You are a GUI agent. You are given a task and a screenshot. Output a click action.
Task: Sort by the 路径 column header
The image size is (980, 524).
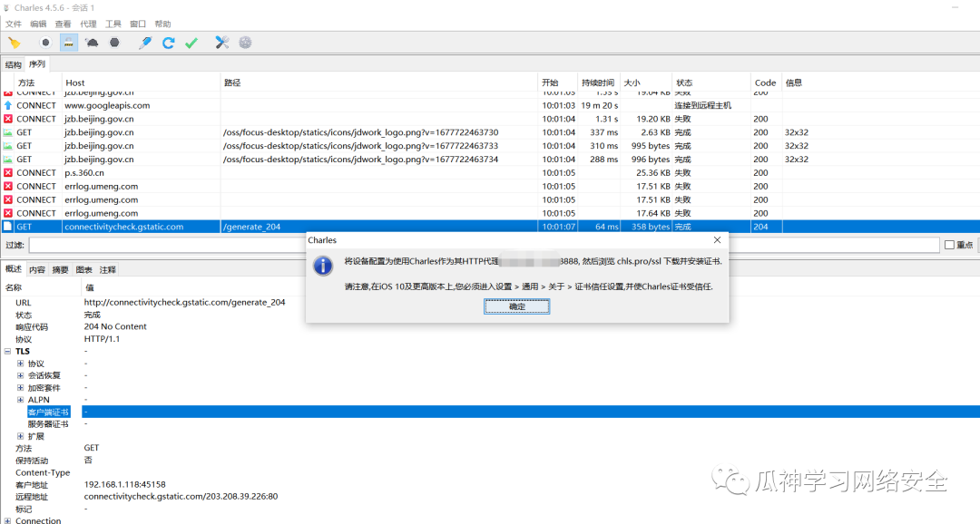[378, 82]
